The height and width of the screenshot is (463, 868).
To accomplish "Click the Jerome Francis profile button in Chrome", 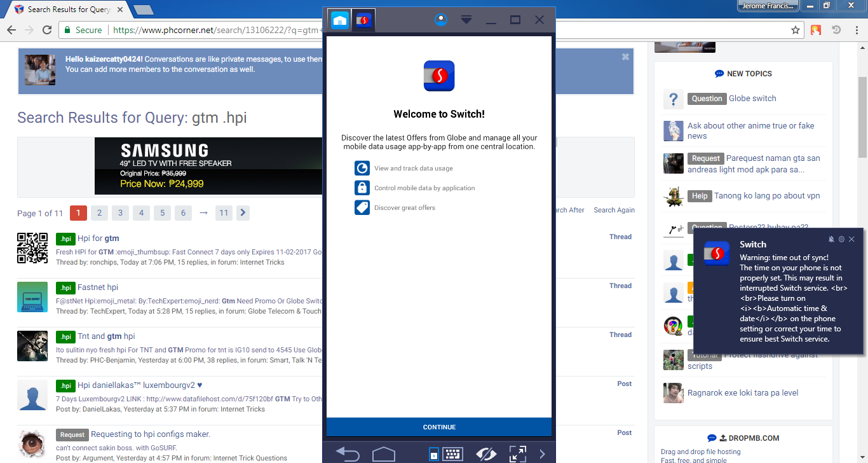I will [x=768, y=6].
